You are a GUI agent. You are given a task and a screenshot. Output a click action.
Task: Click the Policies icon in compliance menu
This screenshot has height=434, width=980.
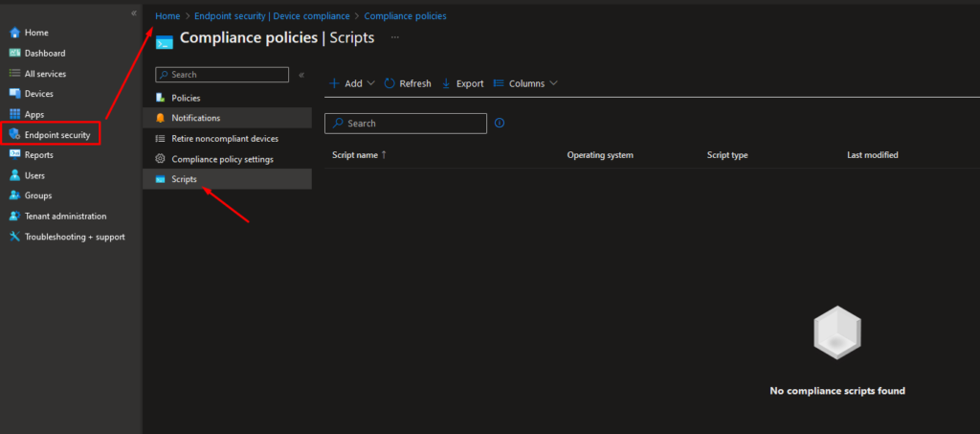[x=161, y=98]
